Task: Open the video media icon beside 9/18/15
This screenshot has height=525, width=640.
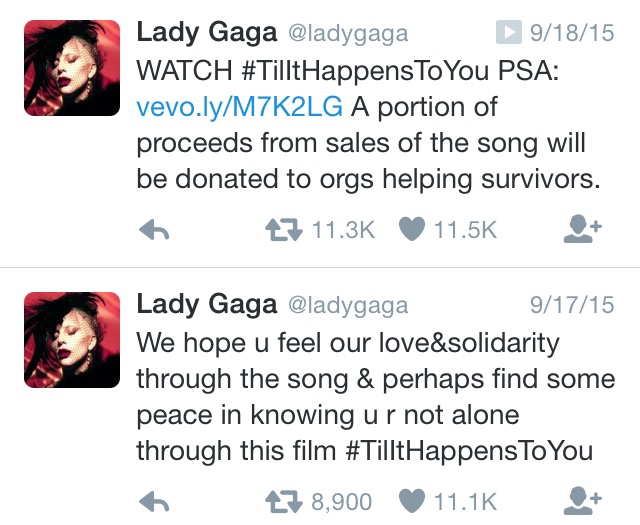Action: [509, 32]
